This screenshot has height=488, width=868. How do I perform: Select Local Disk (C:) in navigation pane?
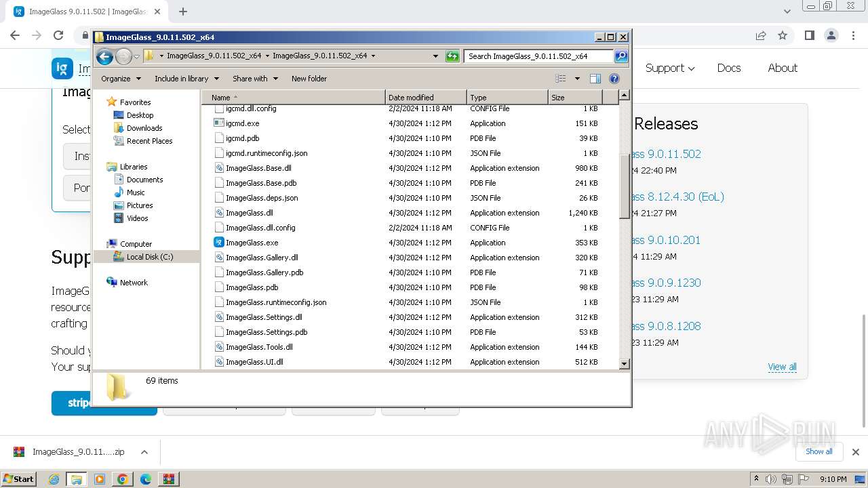[150, 257]
